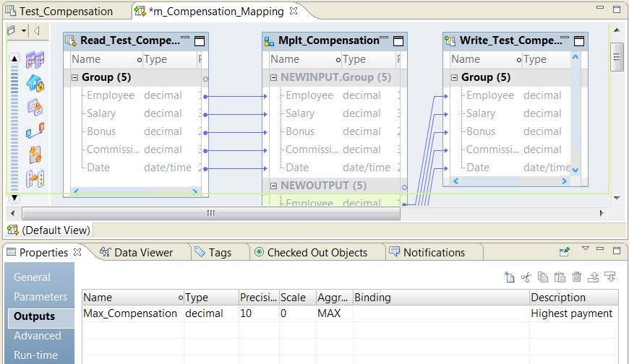Click the MAX aggregation cell

coord(334,313)
